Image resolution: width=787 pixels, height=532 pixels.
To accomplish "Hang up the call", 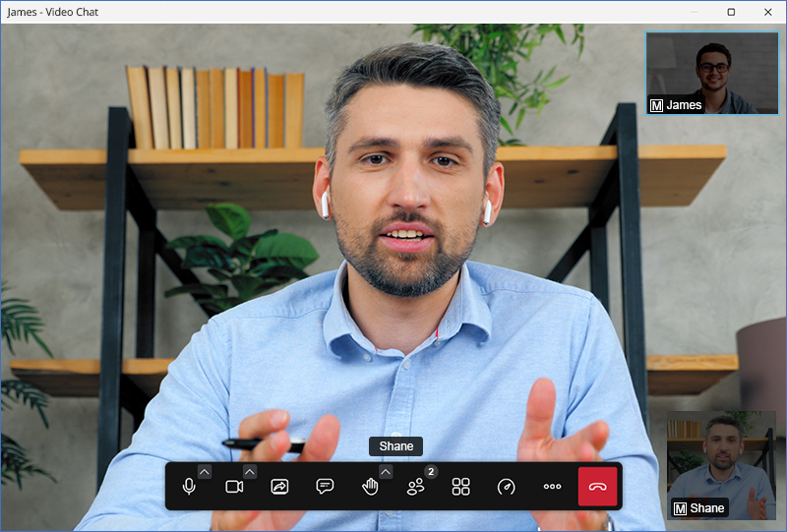I will [x=597, y=487].
